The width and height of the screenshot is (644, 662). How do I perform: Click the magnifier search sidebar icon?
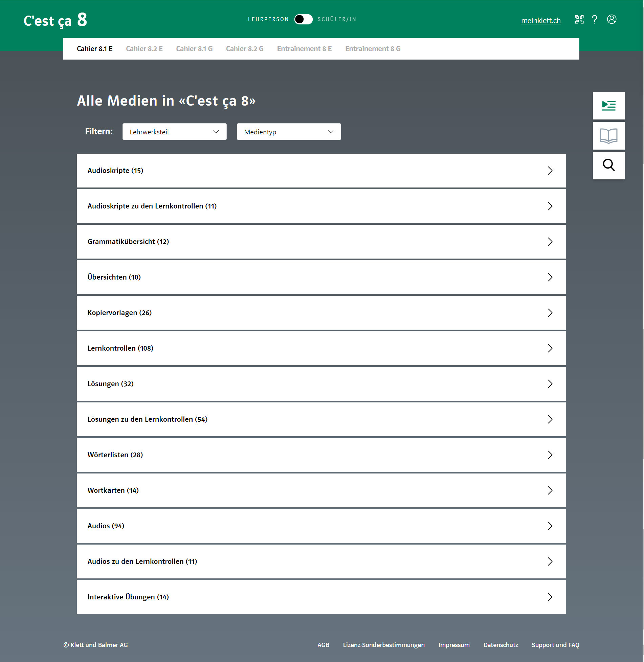(x=608, y=165)
